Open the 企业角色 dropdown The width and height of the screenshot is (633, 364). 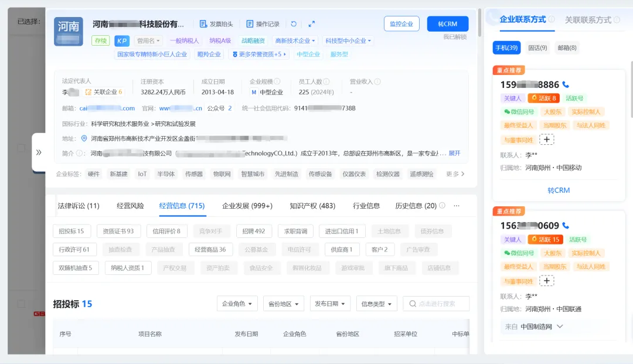pyautogui.click(x=237, y=304)
